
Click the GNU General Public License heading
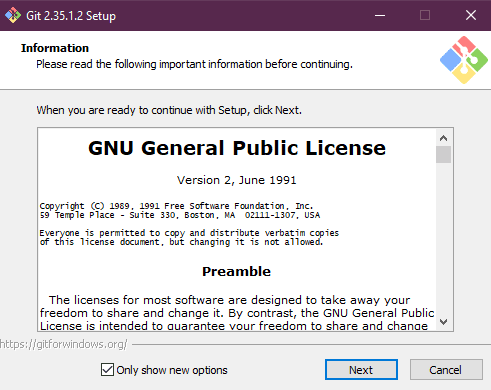(237, 148)
